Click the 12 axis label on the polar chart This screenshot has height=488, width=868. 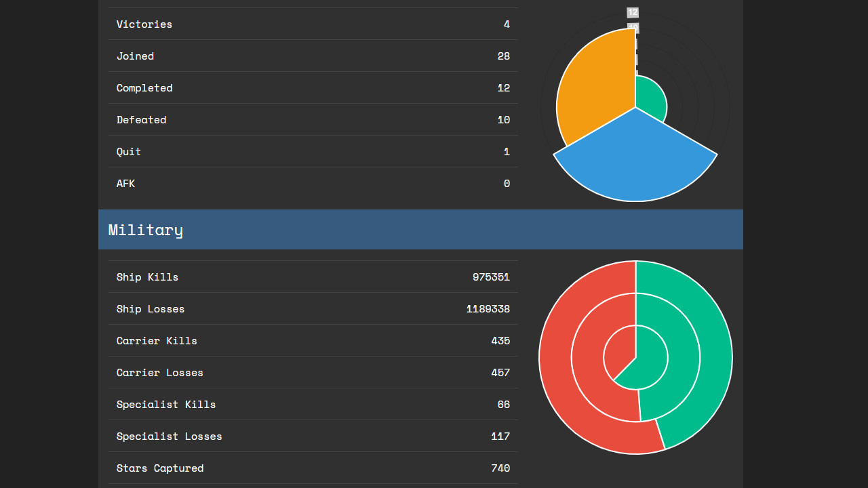pos(633,12)
